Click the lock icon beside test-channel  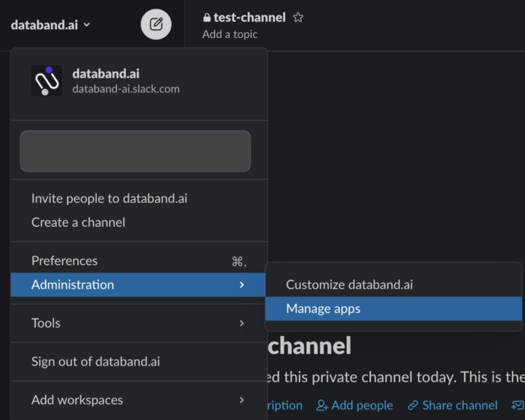click(207, 17)
